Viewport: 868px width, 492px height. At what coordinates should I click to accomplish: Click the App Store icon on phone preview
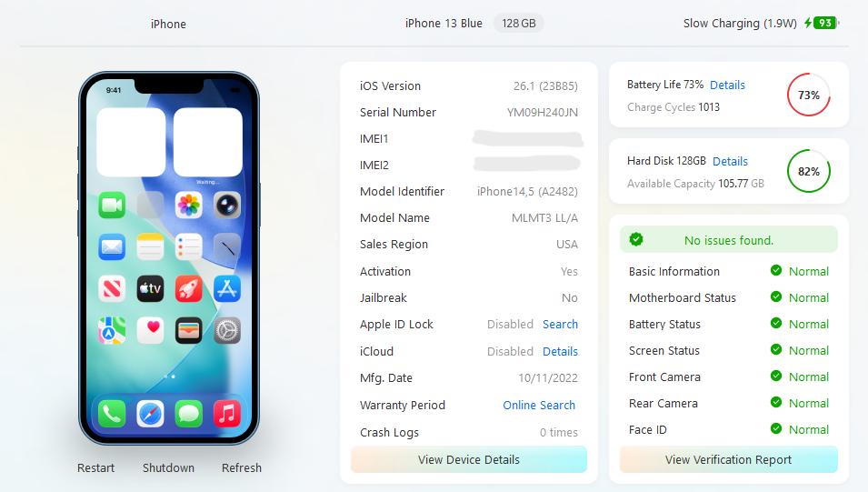click(227, 288)
